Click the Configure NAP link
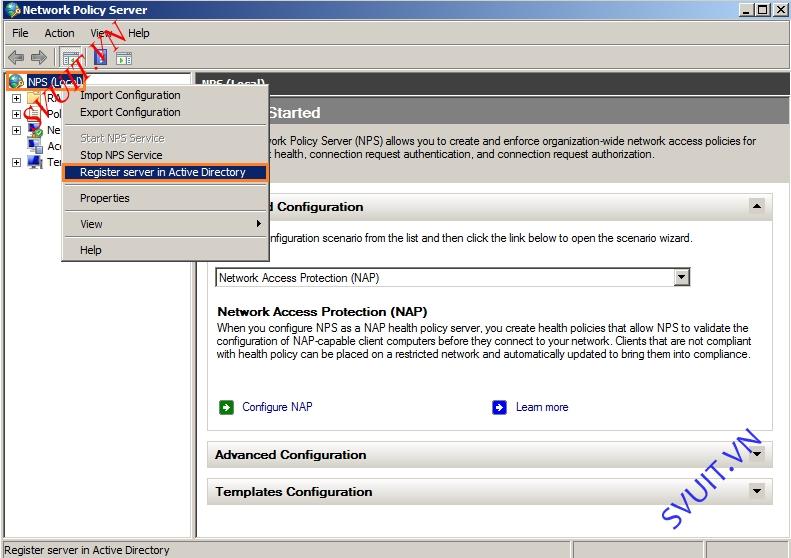Viewport: 791px width, 558px height. [277, 407]
